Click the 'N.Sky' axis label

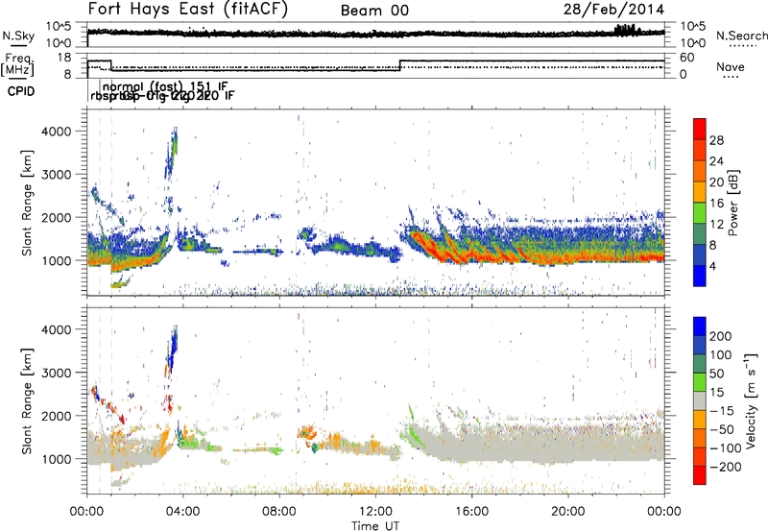tap(18, 36)
